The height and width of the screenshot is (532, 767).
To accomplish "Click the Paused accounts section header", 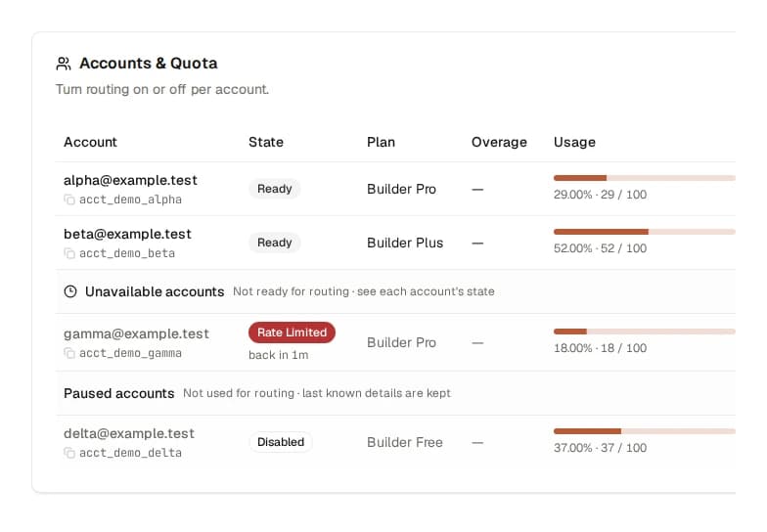I will [395, 393].
